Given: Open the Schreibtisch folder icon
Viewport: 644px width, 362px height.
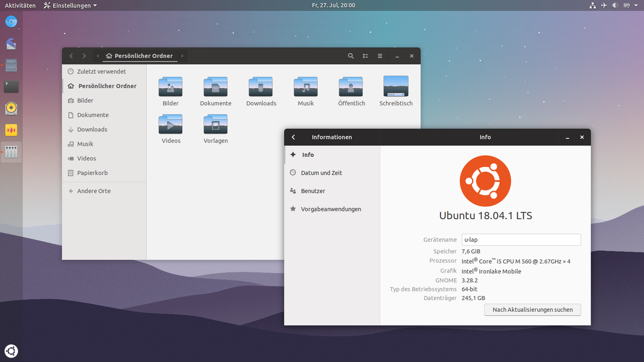Looking at the screenshot, I should click(x=396, y=86).
